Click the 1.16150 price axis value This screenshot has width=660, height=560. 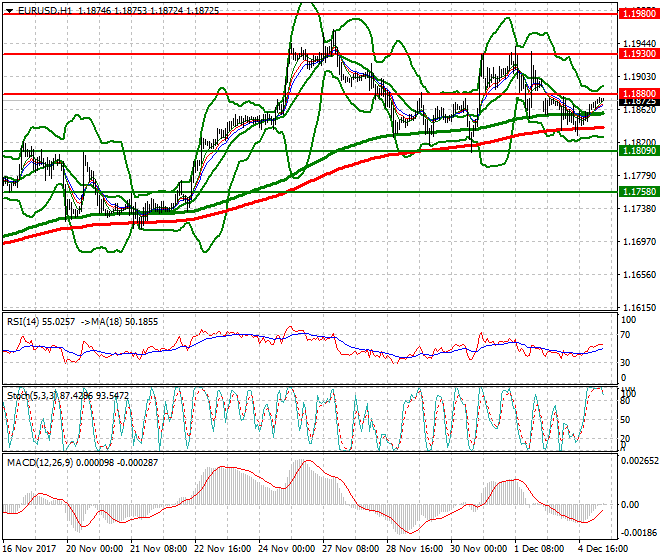point(639,308)
